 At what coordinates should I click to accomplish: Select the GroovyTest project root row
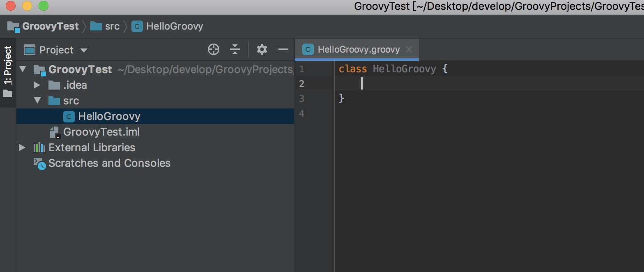click(x=155, y=69)
